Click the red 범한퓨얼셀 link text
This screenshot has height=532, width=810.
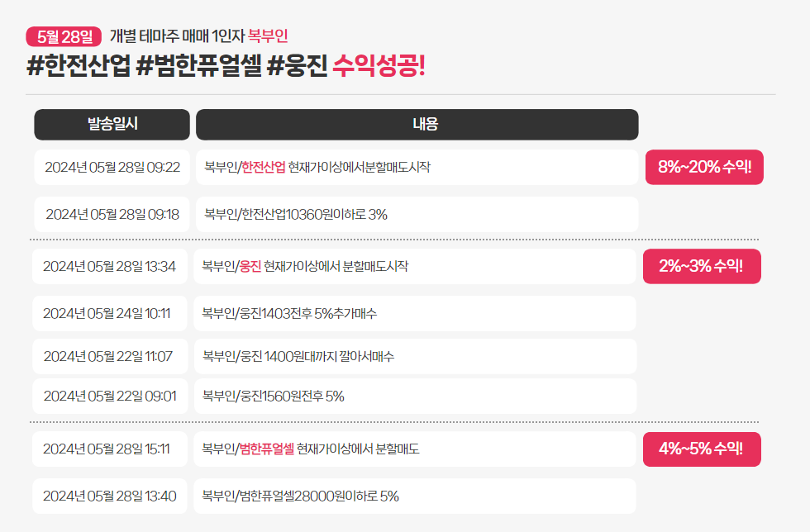coord(266,449)
